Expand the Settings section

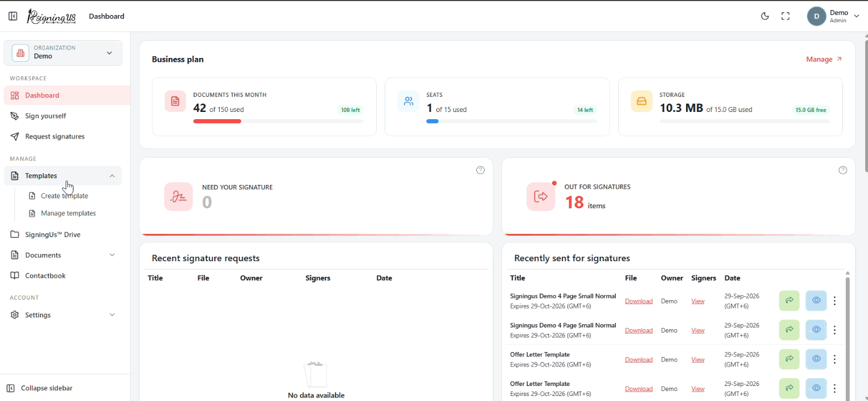tap(63, 315)
